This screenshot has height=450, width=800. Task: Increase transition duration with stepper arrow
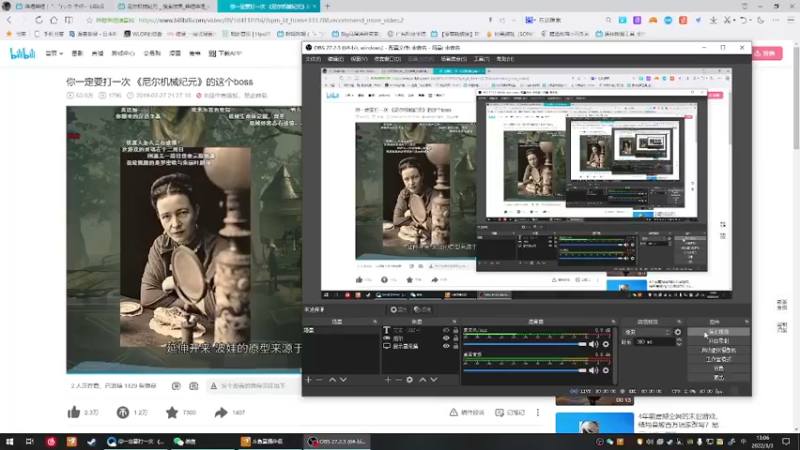coord(679,340)
